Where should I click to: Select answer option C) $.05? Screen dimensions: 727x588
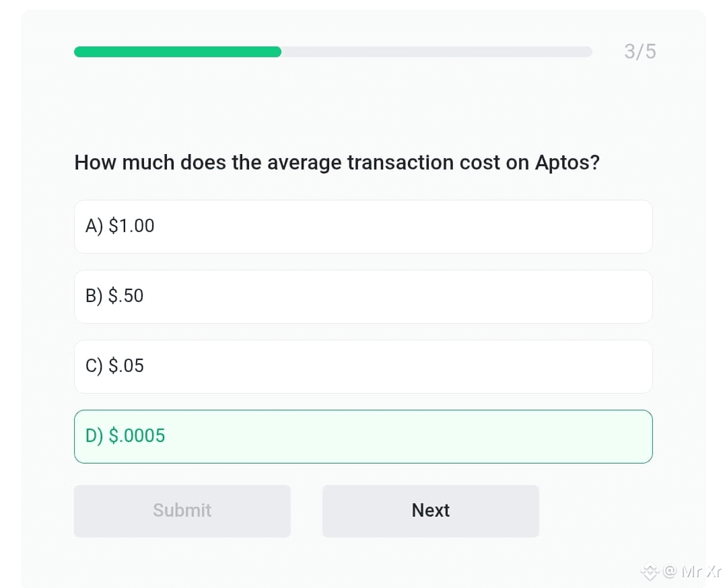click(363, 367)
